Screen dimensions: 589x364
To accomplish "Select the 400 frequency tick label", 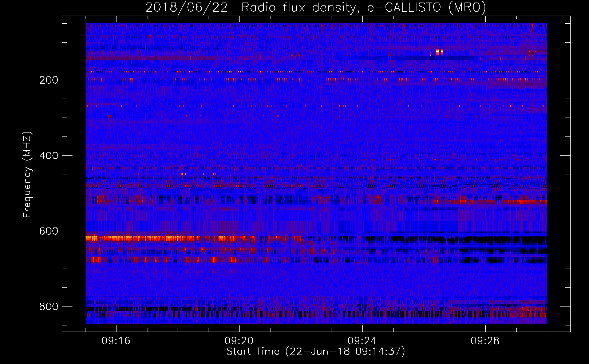I will [x=49, y=156].
